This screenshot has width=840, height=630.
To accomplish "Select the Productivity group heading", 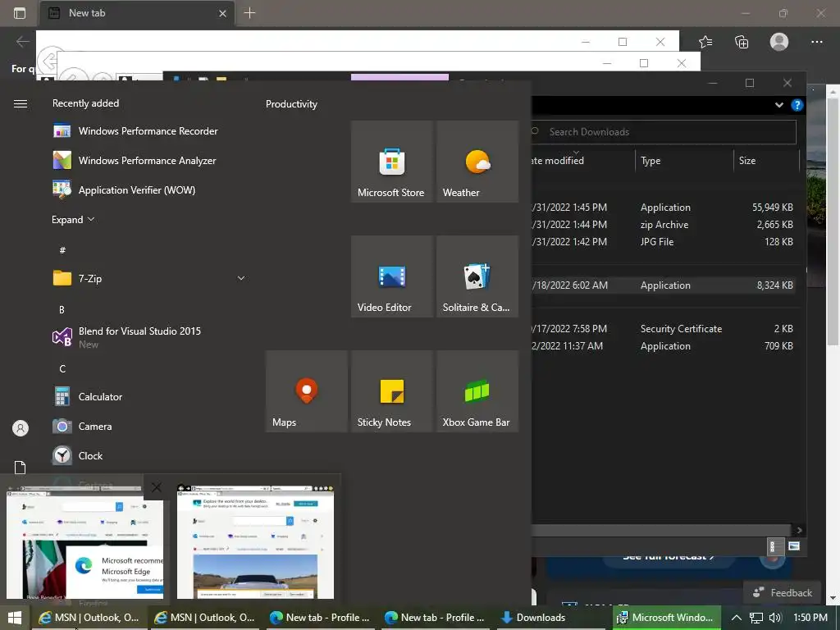I will [291, 104].
